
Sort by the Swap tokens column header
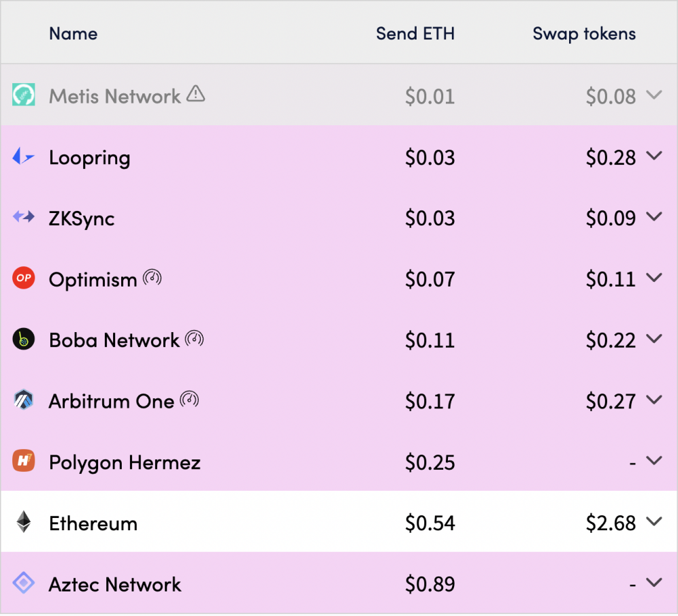[x=583, y=33]
